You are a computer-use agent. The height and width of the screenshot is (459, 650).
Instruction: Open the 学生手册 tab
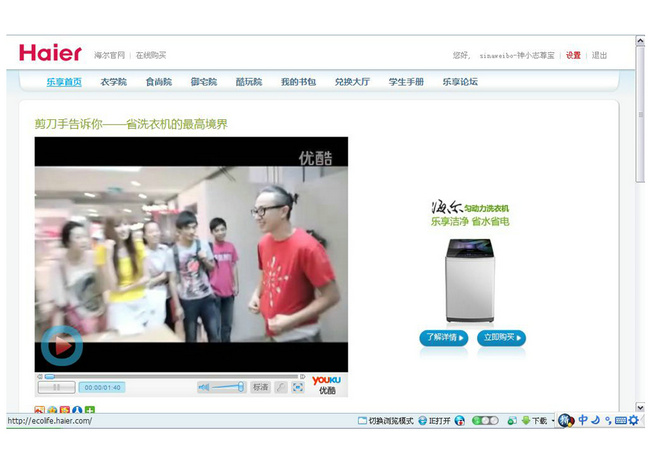point(406,82)
